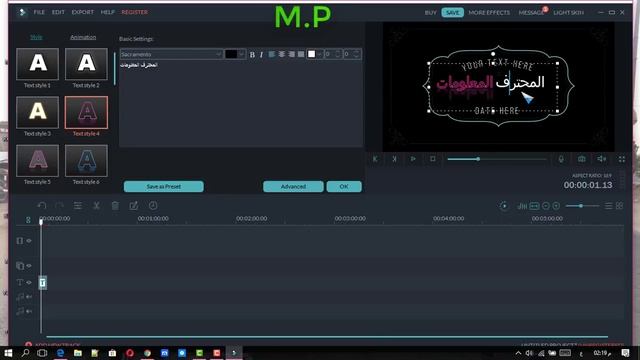Open the clock duration tool
This screenshot has height=360, width=640.
click(153, 206)
